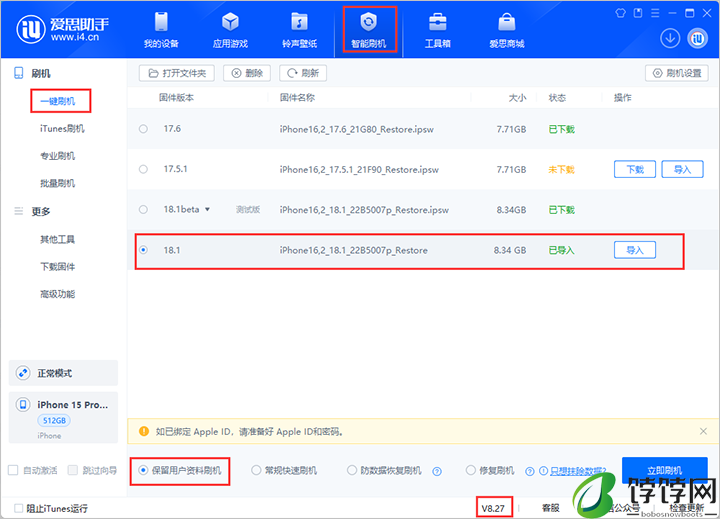Viewport: 720px width, 519px height.
Task: Open 专业刷机 in sidebar
Action: [58, 156]
